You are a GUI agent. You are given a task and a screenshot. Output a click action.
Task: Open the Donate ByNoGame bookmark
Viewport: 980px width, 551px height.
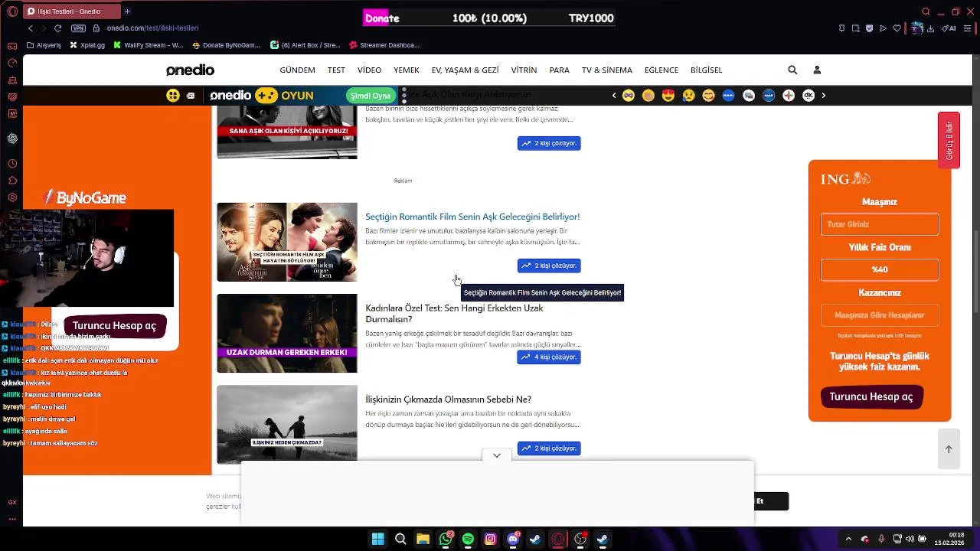point(227,45)
